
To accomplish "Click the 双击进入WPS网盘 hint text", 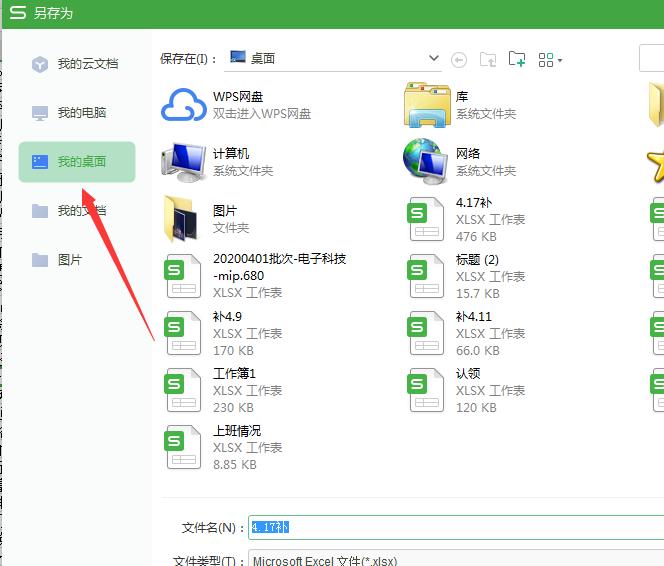I will click(x=262, y=114).
